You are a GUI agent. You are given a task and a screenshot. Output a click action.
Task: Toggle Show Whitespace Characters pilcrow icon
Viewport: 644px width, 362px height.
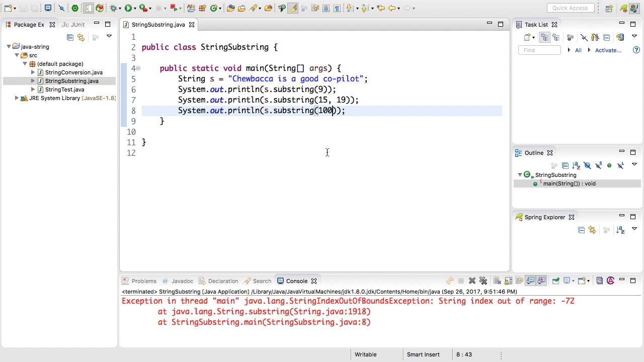337,8
